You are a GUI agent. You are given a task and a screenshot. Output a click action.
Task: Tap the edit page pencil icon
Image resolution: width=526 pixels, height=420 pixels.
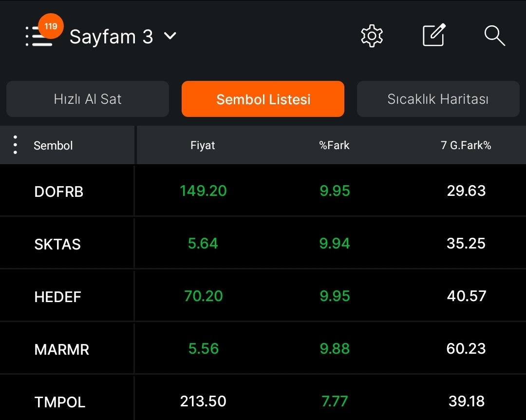coord(434,35)
